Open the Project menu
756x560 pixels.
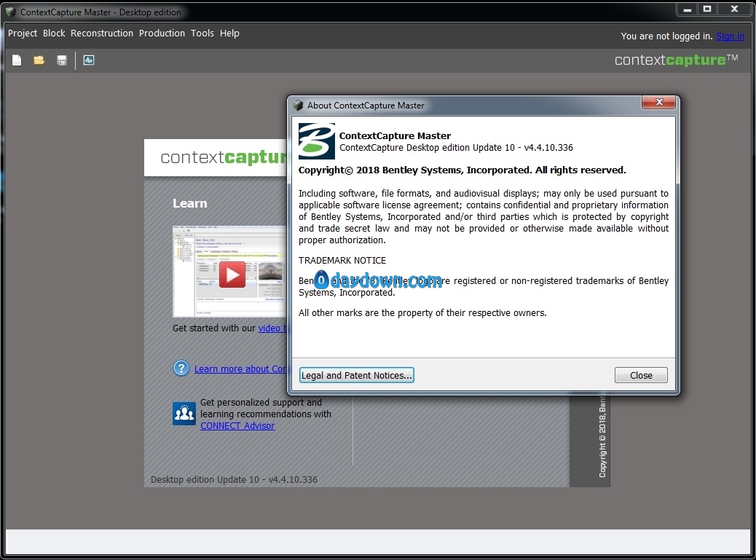pos(22,33)
